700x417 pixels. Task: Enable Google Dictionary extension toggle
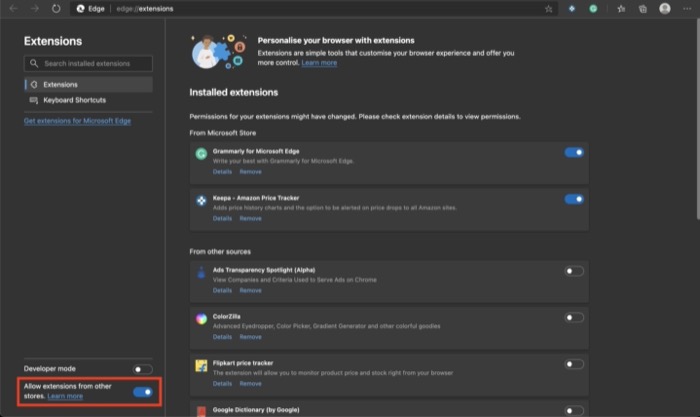(x=574, y=410)
